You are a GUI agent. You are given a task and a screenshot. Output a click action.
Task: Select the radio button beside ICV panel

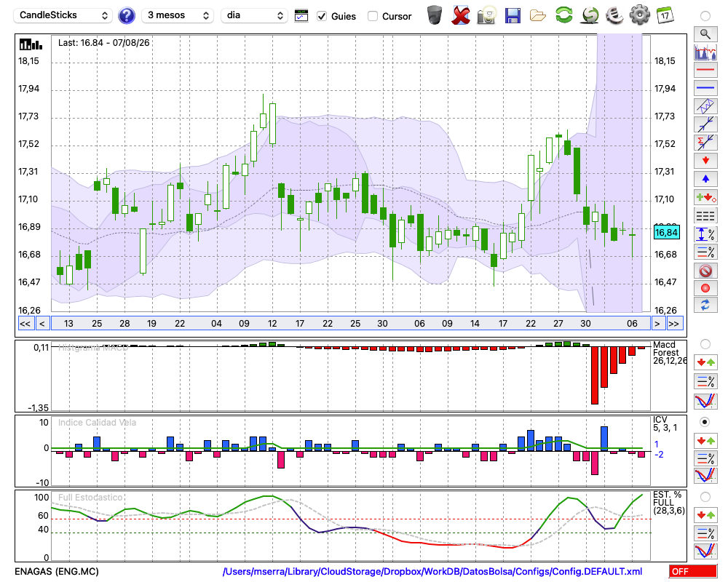705,422
